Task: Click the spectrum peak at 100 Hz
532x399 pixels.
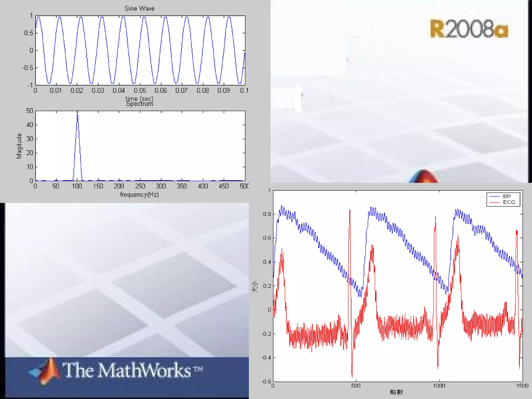Action: [x=77, y=114]
